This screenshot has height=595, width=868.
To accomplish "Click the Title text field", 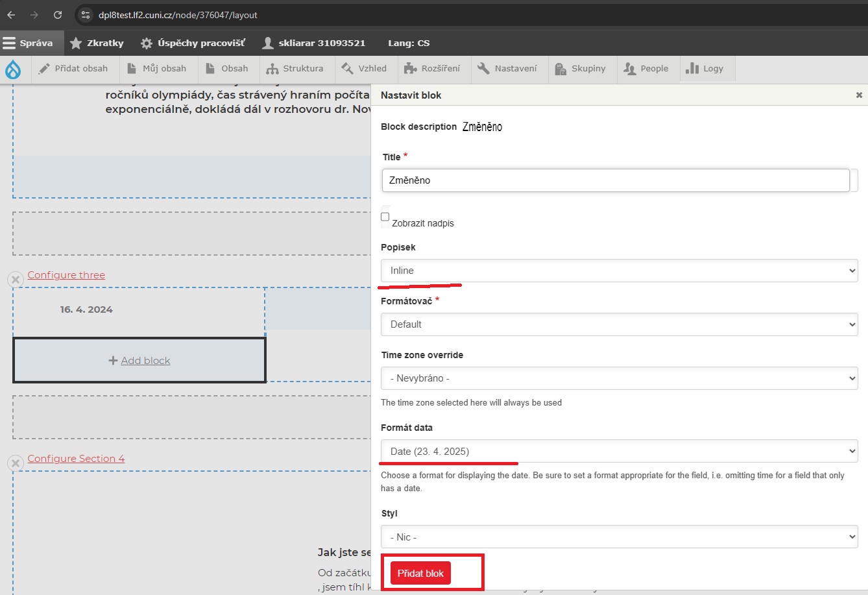I will pyautogui.click(x=616, y=180).
